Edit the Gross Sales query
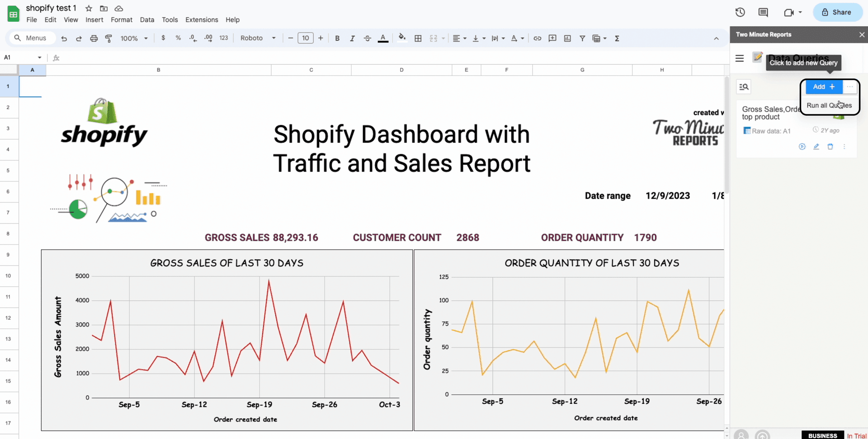 pos(816,146)
